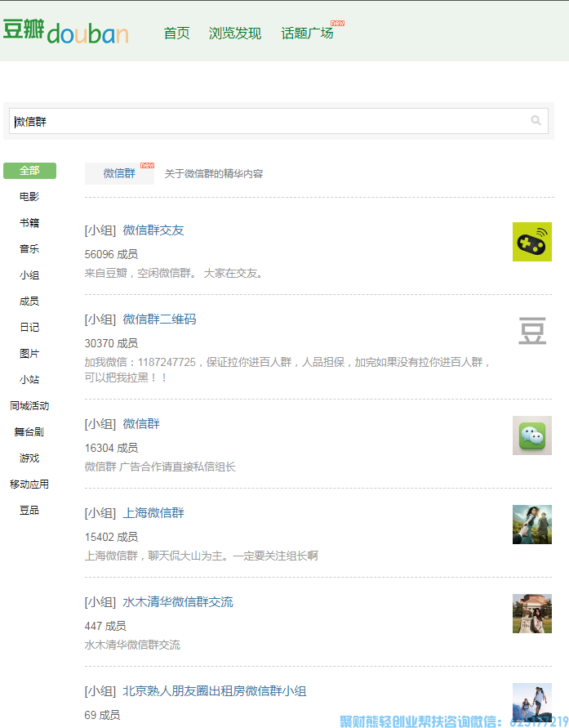Viewport: 569px width, 728px height.
Task: Click 关于微信群的精华内容 text
Action: (x=214, y=174)
